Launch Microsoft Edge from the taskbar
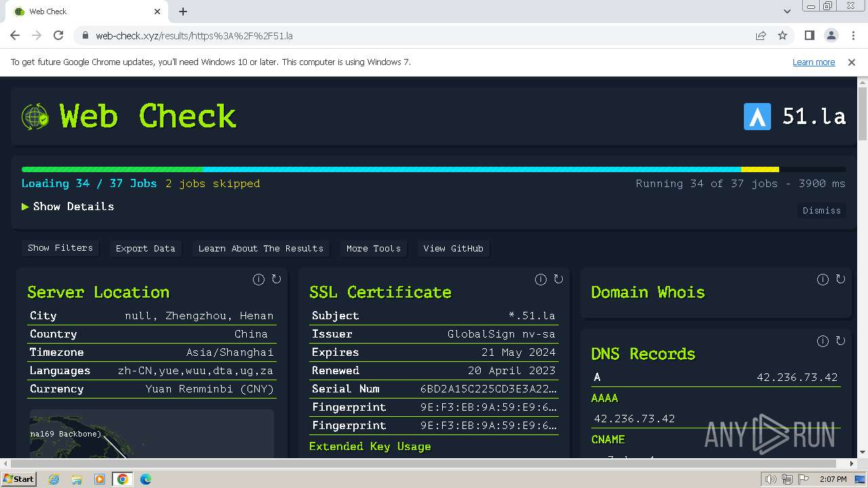The image size is (868, 488). coord(145,479)
